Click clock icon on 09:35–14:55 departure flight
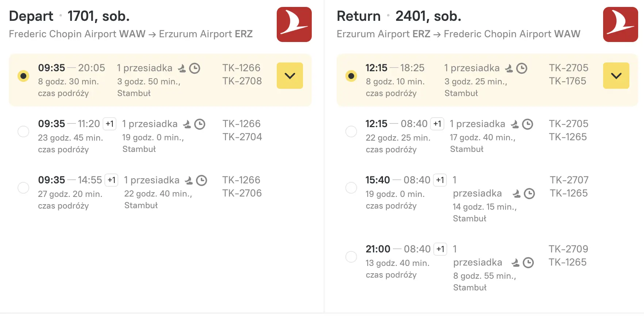 click(202, 180)
